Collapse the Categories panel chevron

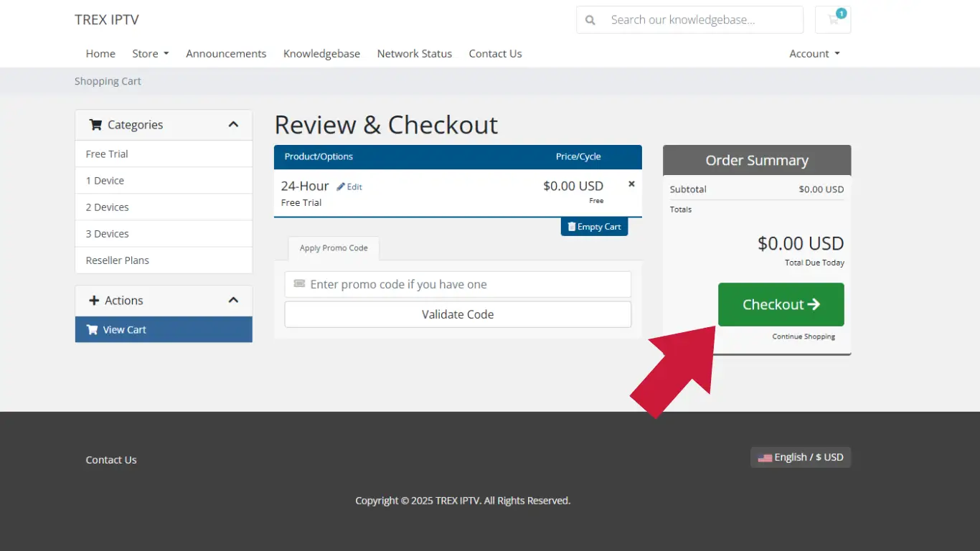[233, 124]
